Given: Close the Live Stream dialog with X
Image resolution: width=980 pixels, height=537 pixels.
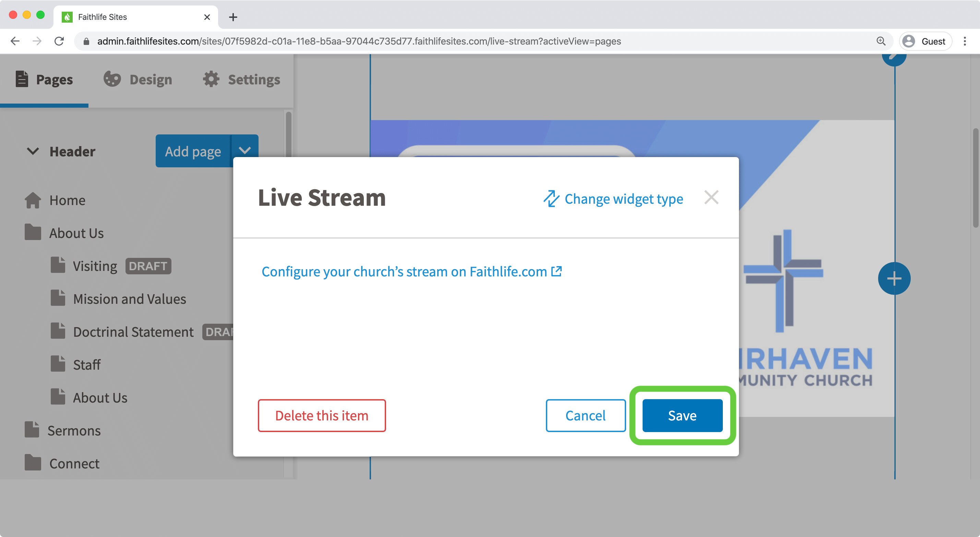Looking at the screenshot, I should coord(711,198).
